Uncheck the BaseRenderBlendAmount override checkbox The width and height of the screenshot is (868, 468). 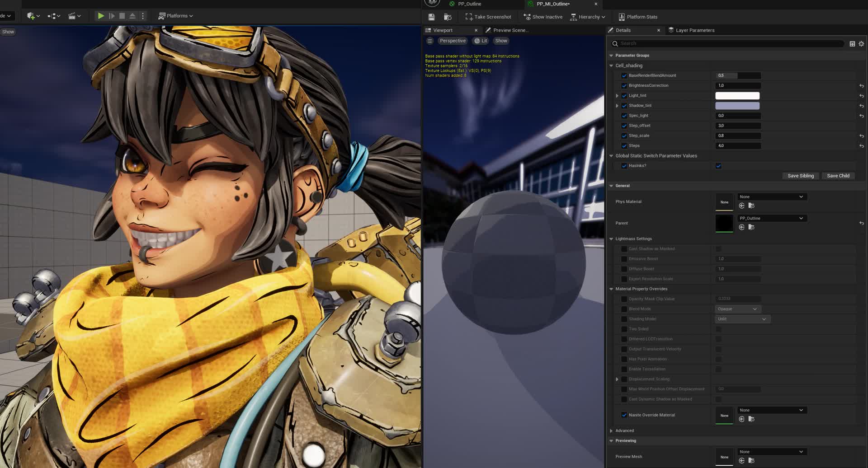pyautogui.click(x=624, y=76)
